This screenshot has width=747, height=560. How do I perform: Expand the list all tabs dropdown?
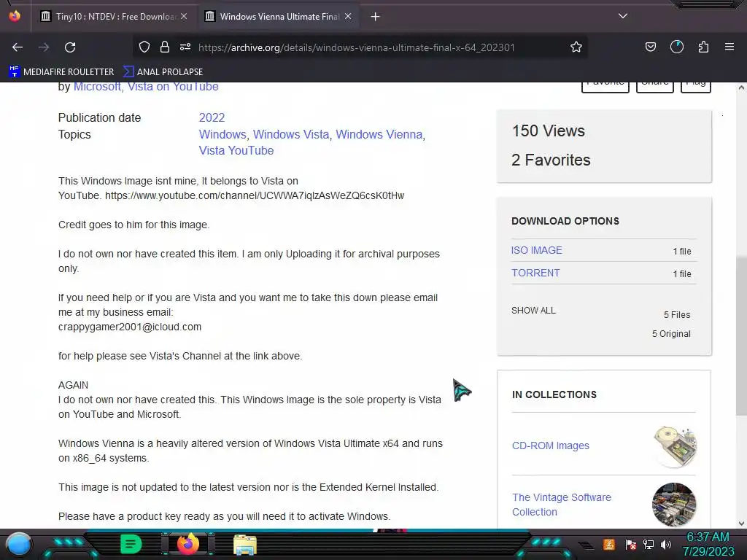coord(623,16)
